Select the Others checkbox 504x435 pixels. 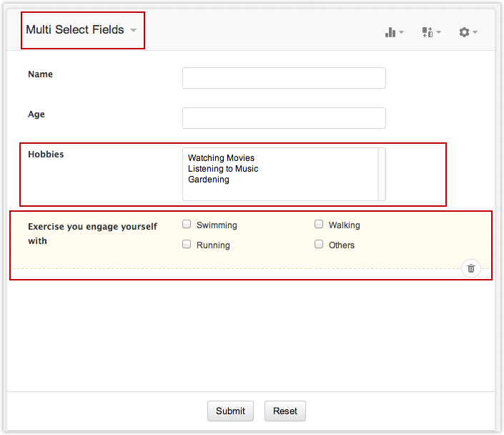coord(319,244)
